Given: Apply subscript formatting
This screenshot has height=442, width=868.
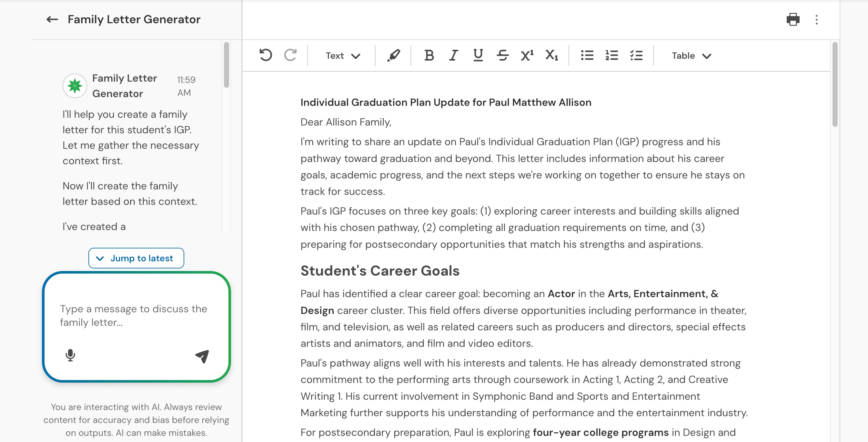Looking at the screenshot, I should [551, 55].
